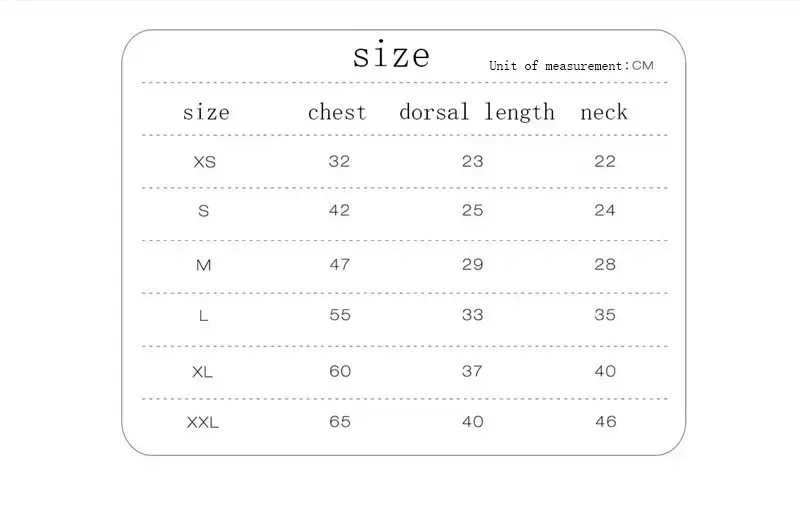Click dorsal length value 37 for XL
The image size is (800, 509).
click(472, 371)
